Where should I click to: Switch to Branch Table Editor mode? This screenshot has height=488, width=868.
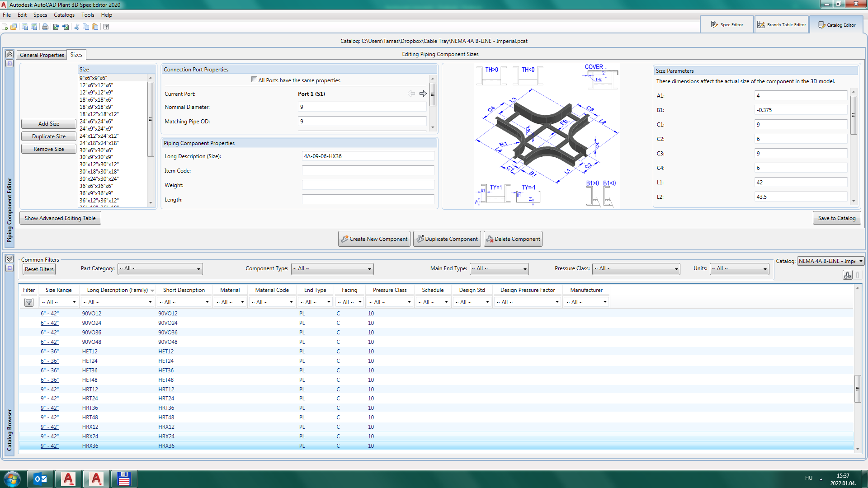(x=782, y=25)
